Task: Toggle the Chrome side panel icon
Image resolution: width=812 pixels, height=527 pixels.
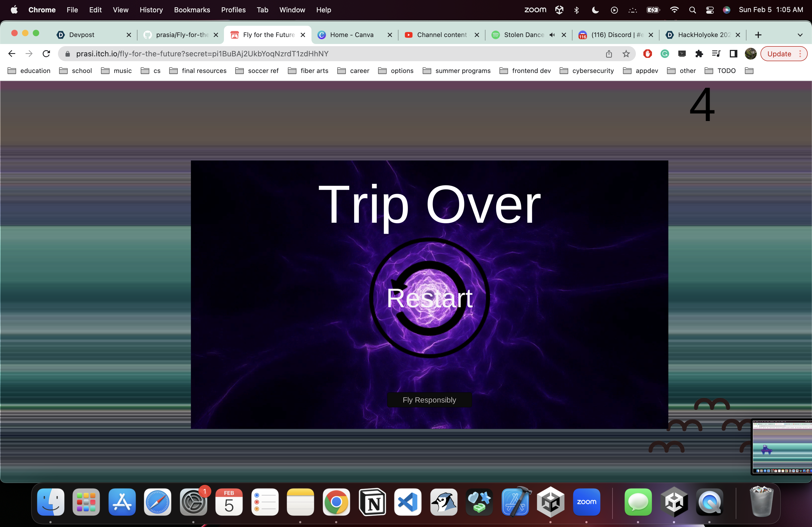Action: pyautogui.click(x=733, y=54)
